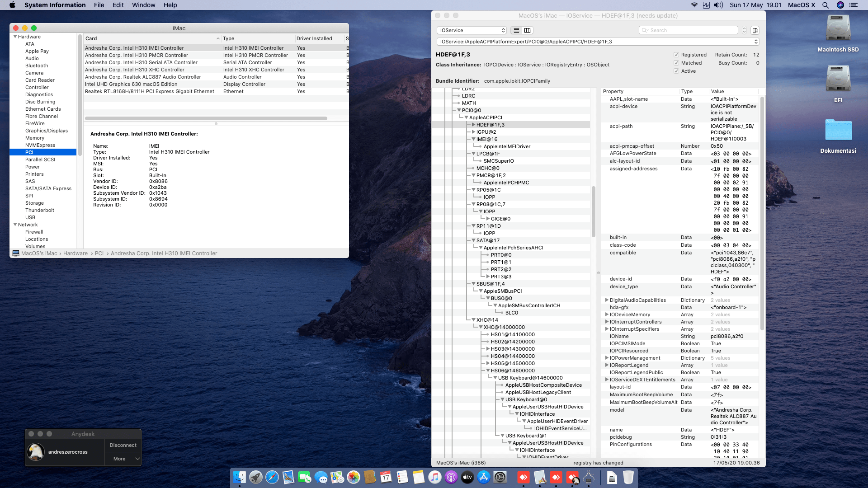868x488 pixels.
Task: Click the More button in Anydesk
Action: (x=119, y=459)
